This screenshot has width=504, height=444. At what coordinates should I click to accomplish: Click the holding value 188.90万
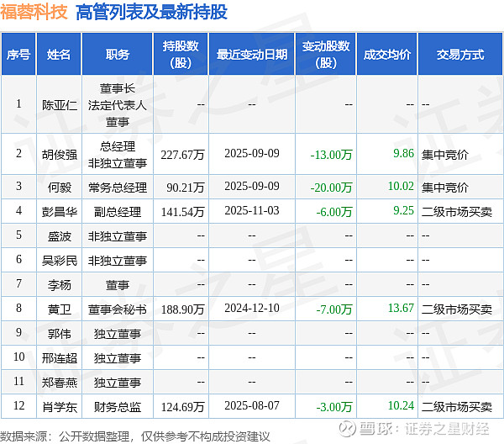coord(182,309)
